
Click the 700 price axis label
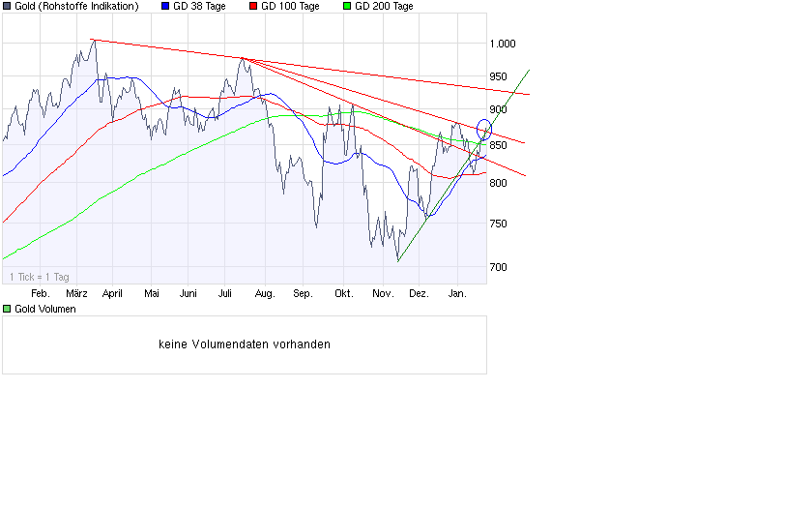(x=498, y=267)
